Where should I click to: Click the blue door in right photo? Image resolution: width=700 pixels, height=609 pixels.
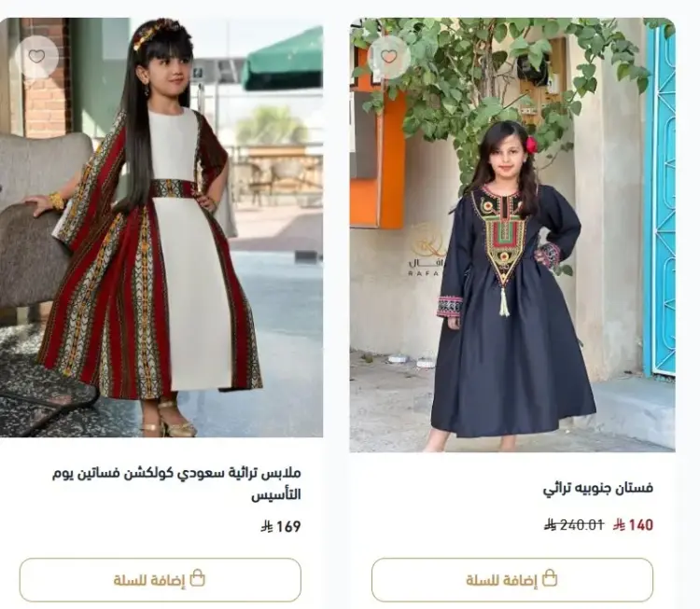(x=660, y=201)
